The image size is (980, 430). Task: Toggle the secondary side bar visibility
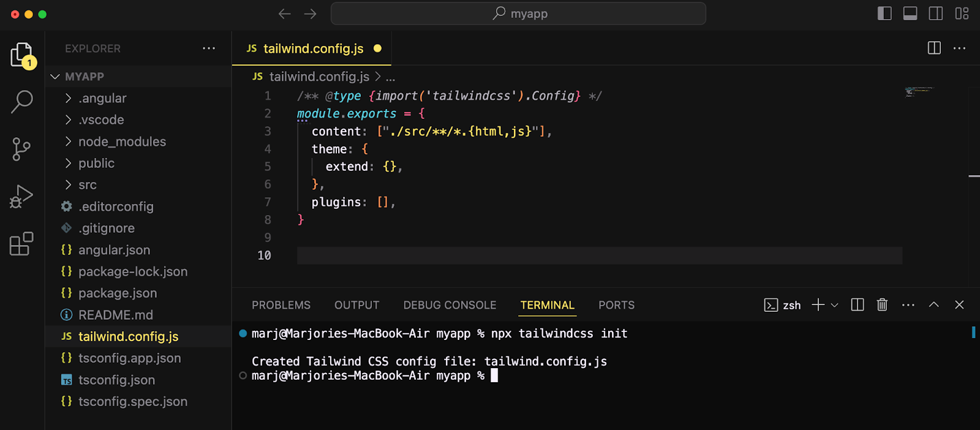936,13
